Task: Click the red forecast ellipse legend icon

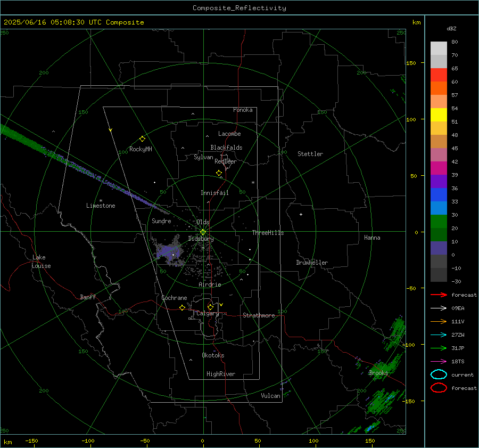Action: click(x=439, y=388)
